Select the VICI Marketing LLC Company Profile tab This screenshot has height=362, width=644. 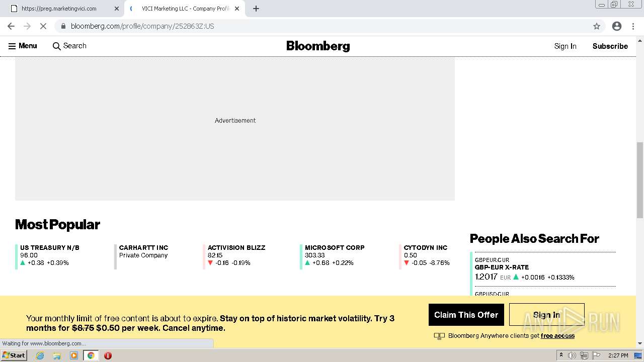184,9
